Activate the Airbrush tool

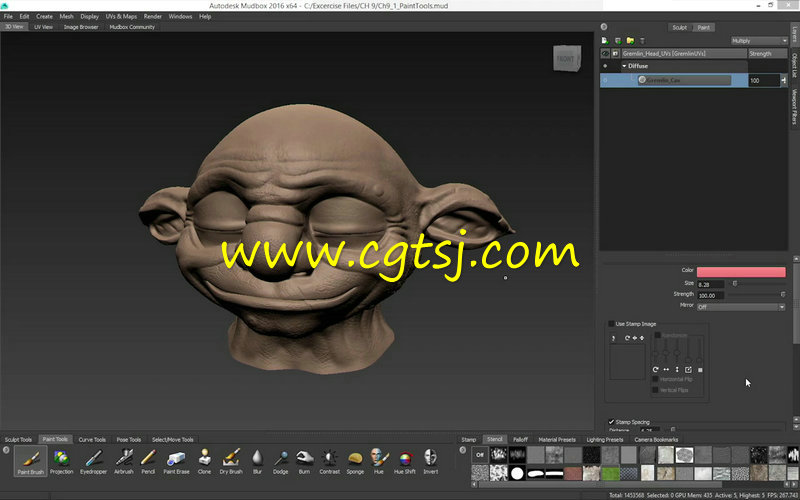123,461
